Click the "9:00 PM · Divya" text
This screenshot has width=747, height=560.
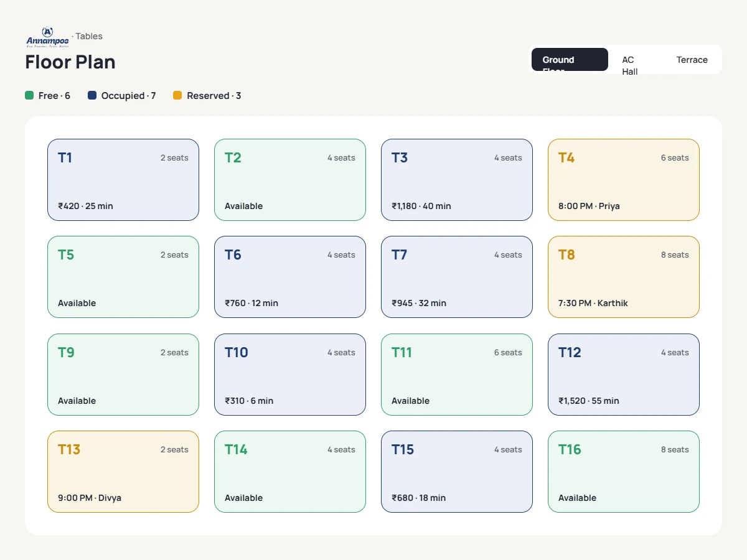[90, 498]
